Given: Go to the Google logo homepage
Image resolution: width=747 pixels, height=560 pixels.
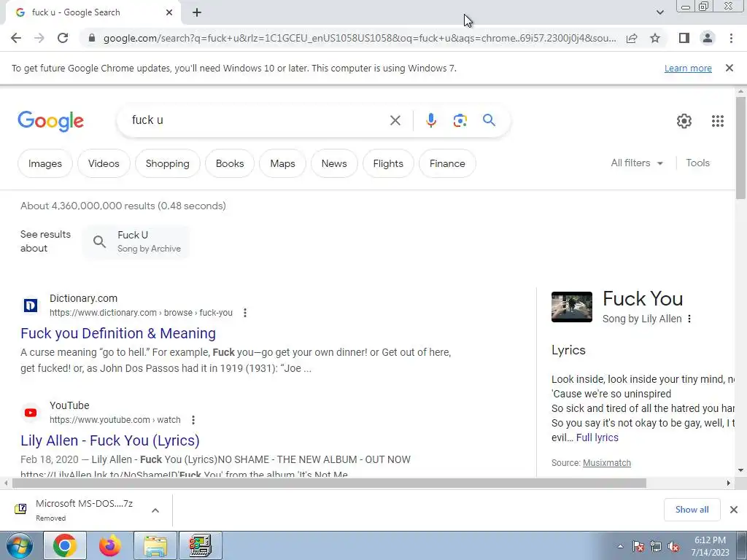Looking at the screenshot, I should [x=50, y=121].
